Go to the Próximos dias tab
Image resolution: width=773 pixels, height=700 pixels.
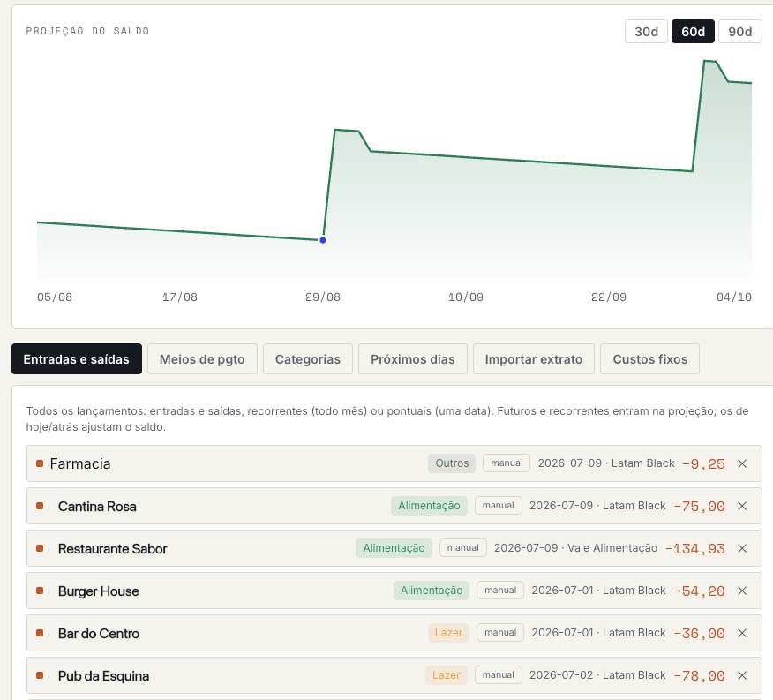coord(413,359)
